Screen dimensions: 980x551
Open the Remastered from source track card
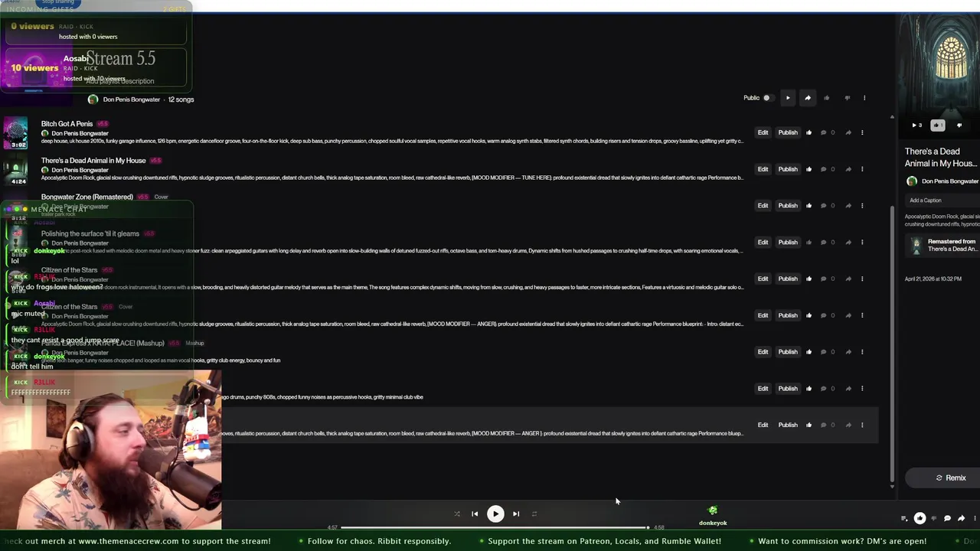(942, 246)
